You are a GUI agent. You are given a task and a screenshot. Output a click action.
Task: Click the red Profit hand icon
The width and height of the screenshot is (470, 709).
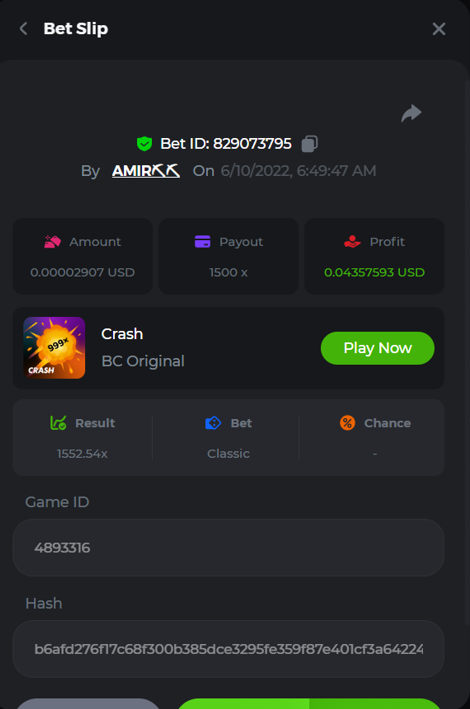coord(352,241)
